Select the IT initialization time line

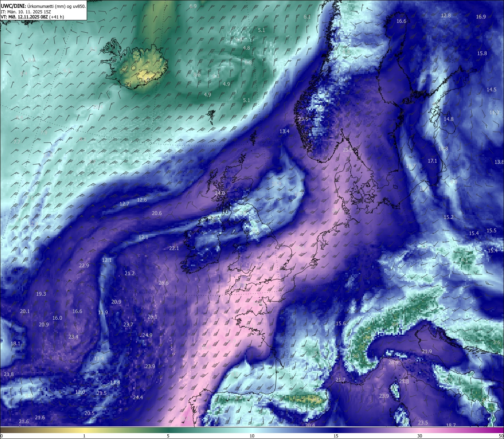click(26, 12)
